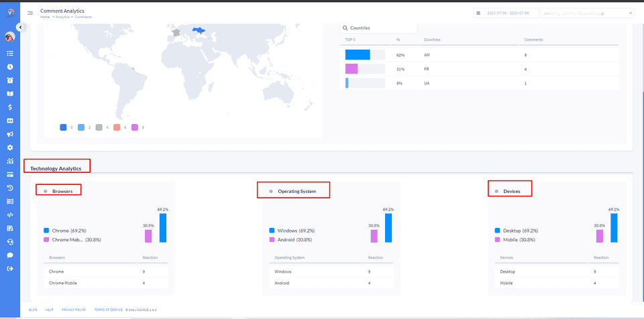Click the Analytics breadcrumb link
The image size is (644, 319).
pyautogui.click(x=63, y=17)
